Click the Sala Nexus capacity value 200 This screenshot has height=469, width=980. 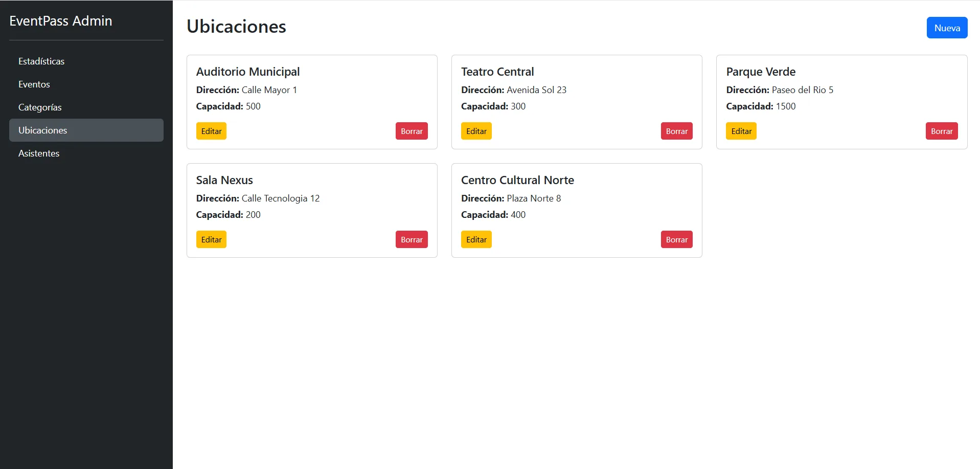(253, 215)
